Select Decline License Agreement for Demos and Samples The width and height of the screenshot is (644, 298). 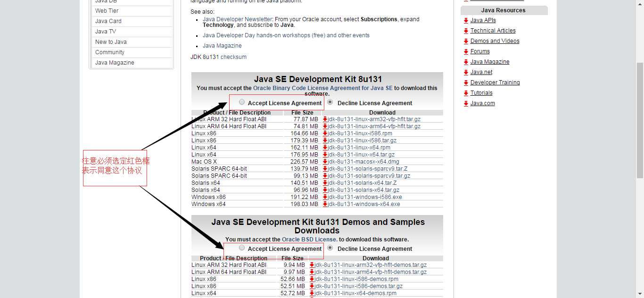click(330, 248)
